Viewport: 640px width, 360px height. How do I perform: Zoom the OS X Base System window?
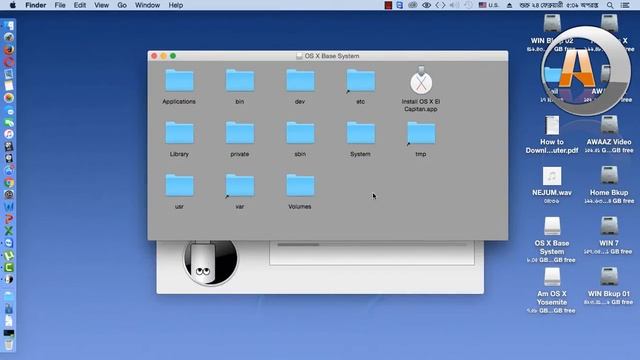tap(173, 56)
